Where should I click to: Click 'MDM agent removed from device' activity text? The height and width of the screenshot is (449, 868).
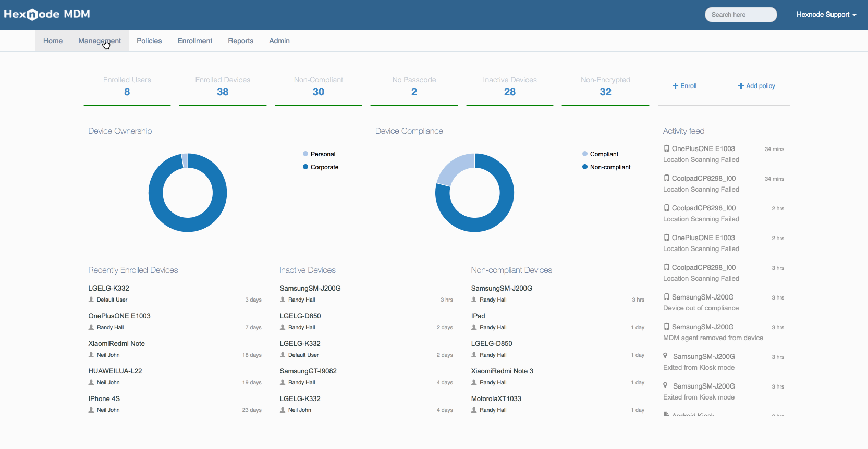pos(713,338)
